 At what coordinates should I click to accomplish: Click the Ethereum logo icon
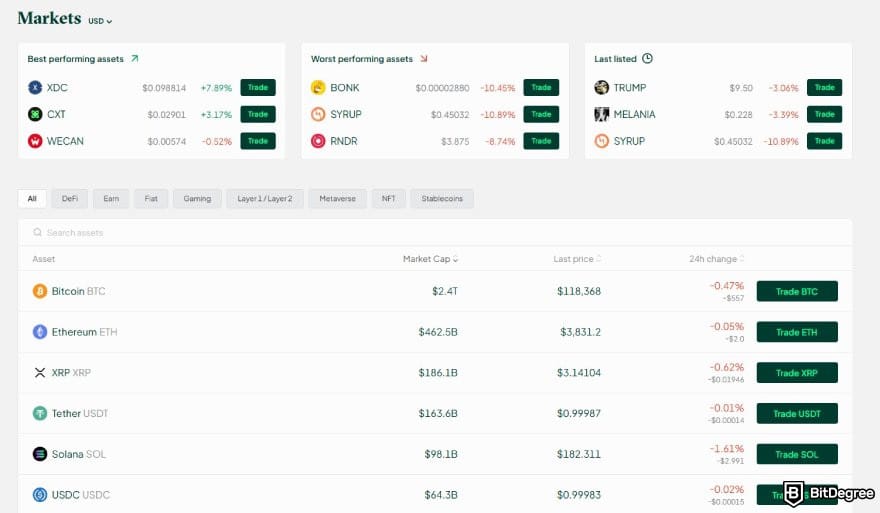point(40,332)
